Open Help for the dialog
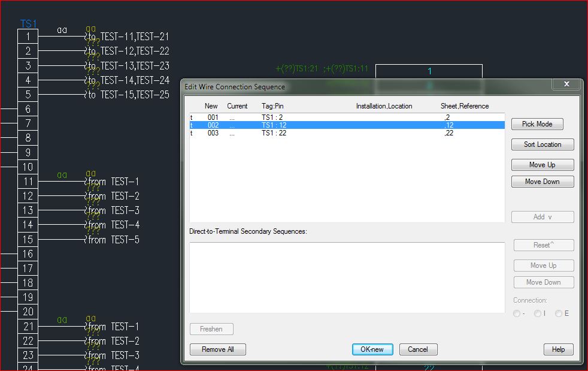 coord(559,349)
